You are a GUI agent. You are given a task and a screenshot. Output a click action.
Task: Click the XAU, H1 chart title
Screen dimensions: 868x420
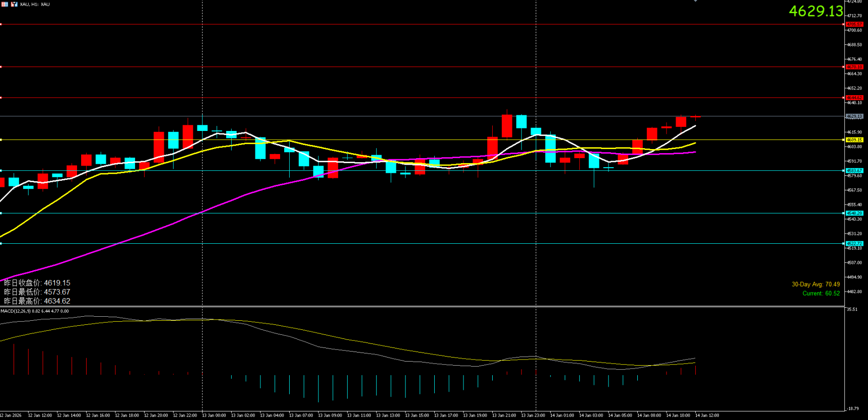click(35, 5)
